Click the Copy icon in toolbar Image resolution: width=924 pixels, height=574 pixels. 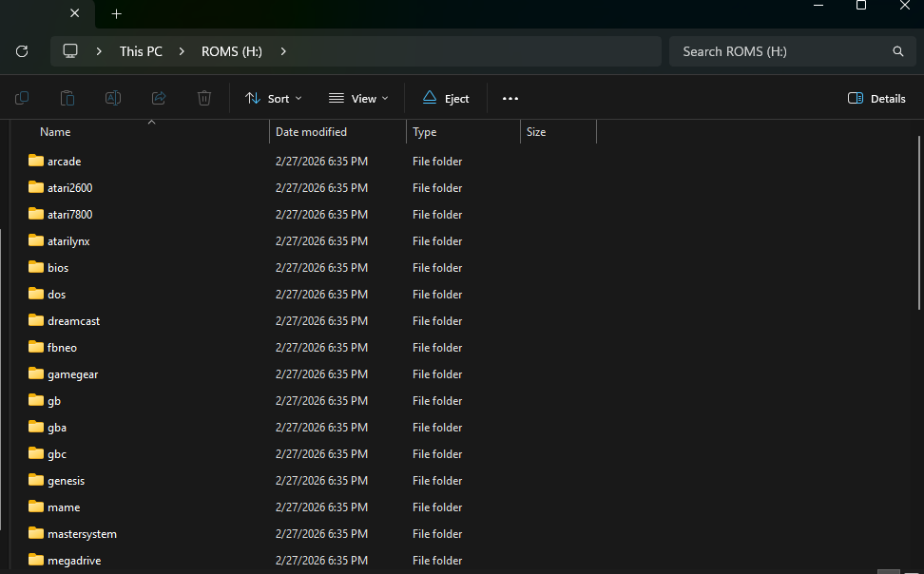tap(22, 98)
